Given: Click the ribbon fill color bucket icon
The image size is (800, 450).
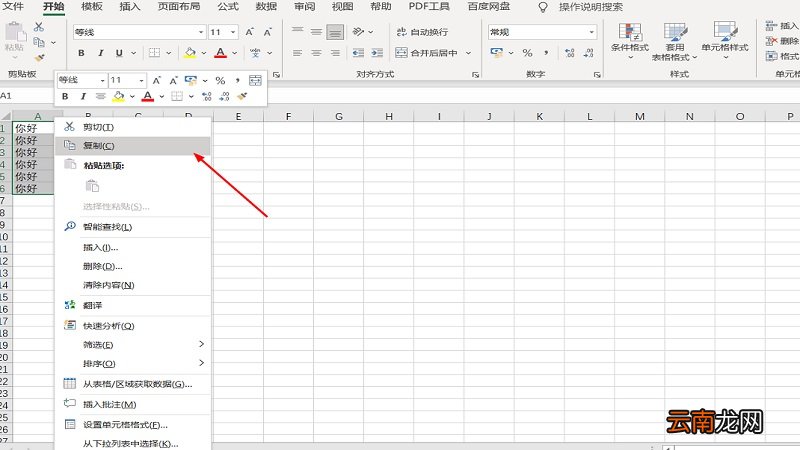Looking at the screenshot, I should pyautogui.click(x=190, y=53).
